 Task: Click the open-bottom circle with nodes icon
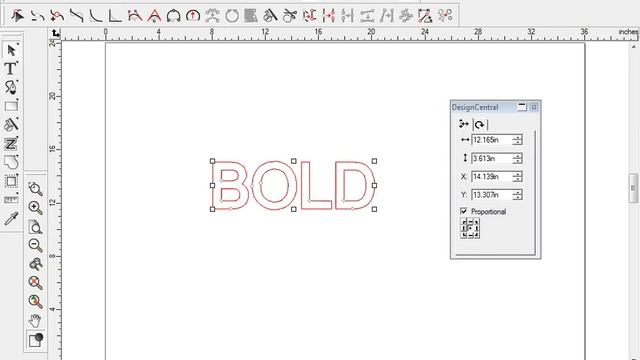[x=173, y=16]
